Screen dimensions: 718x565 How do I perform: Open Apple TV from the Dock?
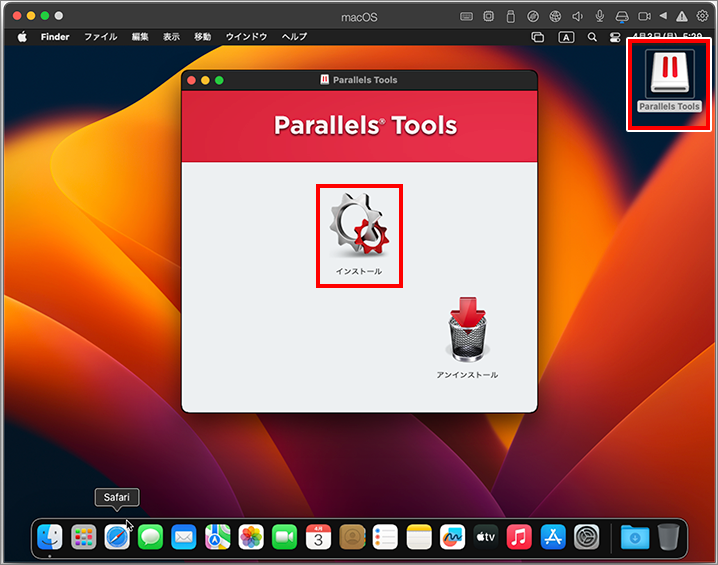pyautogui.click(x=486, y=537)
